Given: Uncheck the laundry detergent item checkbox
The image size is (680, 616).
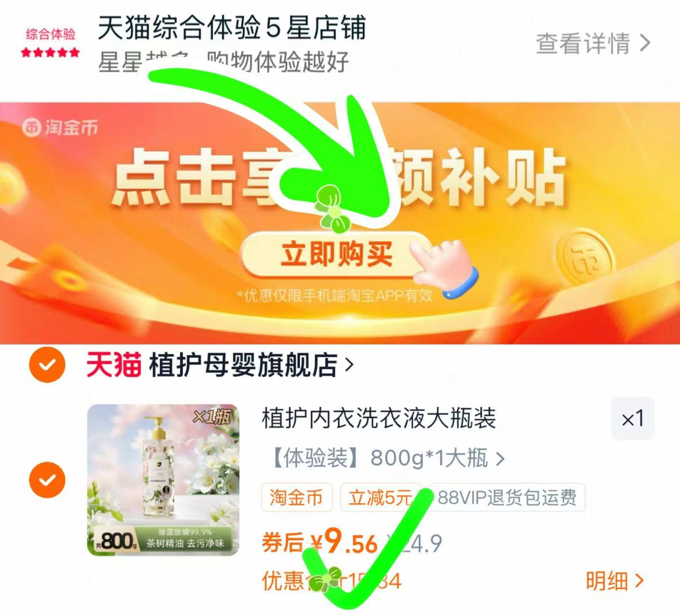Looking at the screenshot, I should pos(47,480).
